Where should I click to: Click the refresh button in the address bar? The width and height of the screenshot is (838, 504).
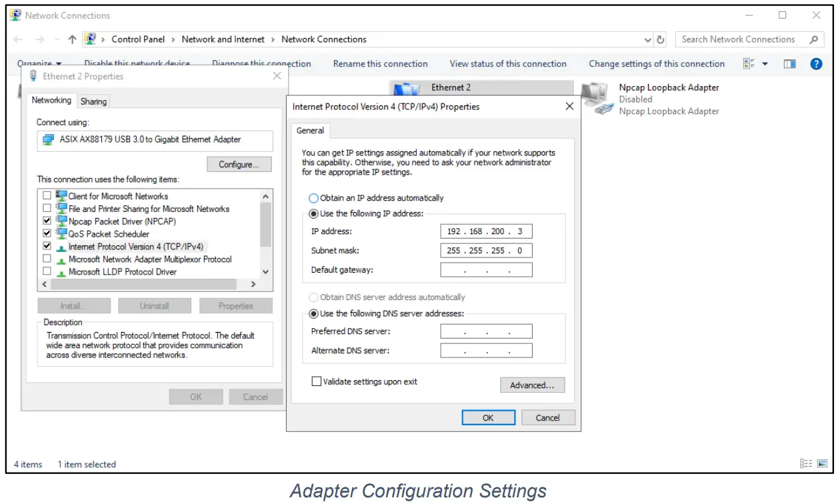(661, 39)
